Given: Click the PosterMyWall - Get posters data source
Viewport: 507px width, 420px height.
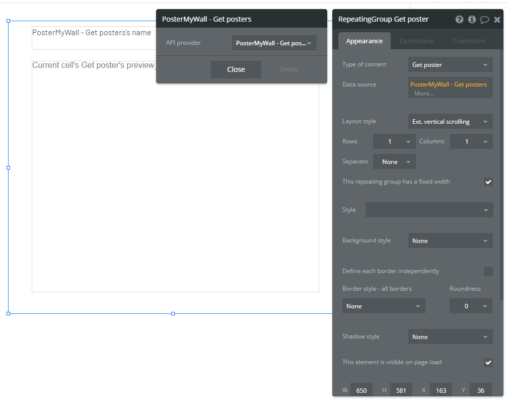Looking at the screenshot, I should (x=448, y=85).
